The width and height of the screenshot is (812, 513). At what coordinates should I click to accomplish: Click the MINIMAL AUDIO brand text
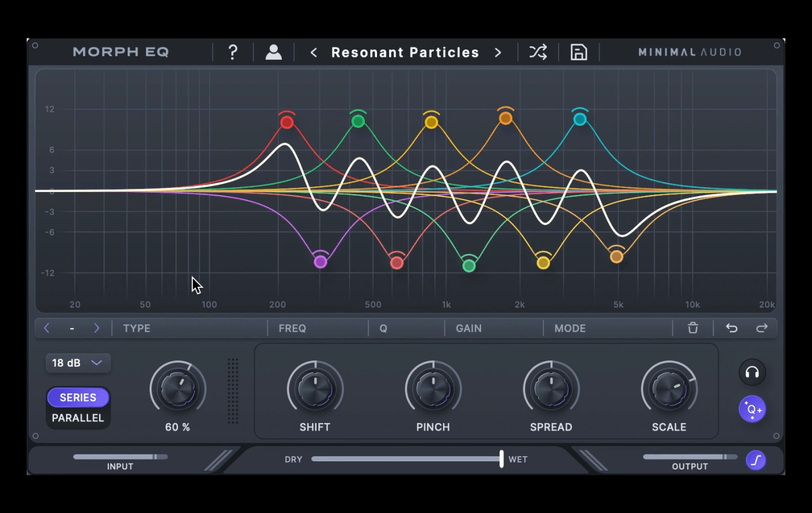point(690,52)
